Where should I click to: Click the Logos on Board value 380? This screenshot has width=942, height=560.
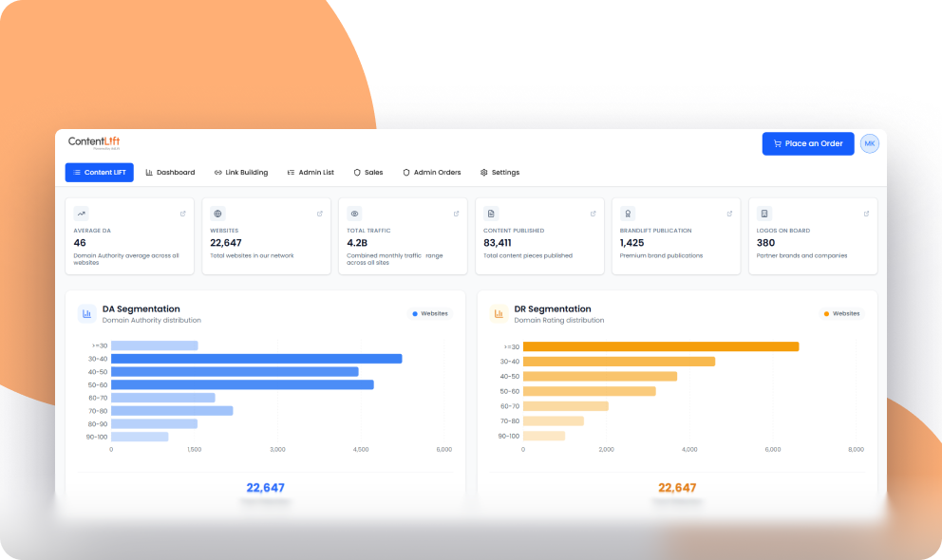[765, 243]
